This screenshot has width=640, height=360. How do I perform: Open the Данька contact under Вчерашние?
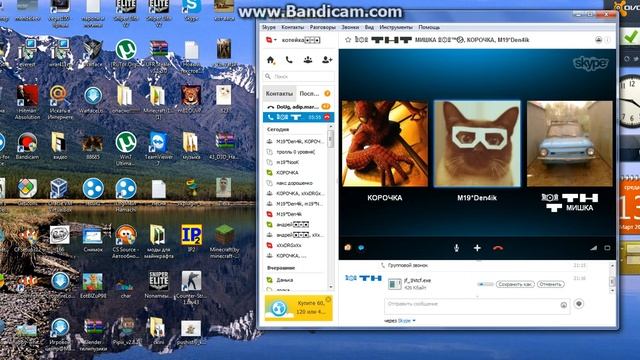(x=296, y=280)
